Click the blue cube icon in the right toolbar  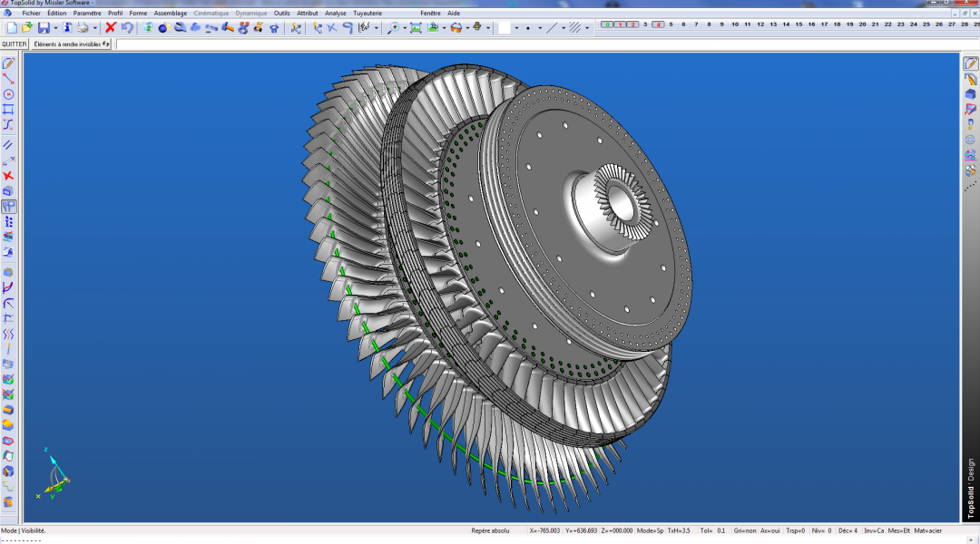[x=970, y=94]
